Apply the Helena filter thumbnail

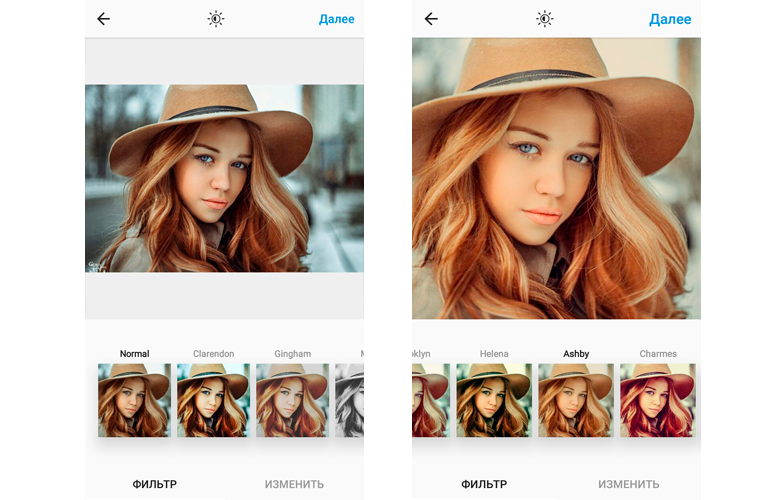coord(493,399)
